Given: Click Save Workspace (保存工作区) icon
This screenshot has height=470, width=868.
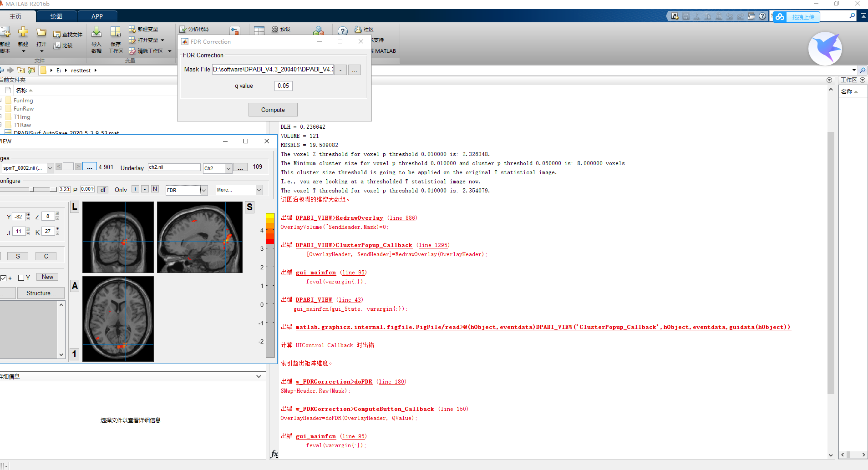Looking at the screenshot, I should tap(116, 32).
